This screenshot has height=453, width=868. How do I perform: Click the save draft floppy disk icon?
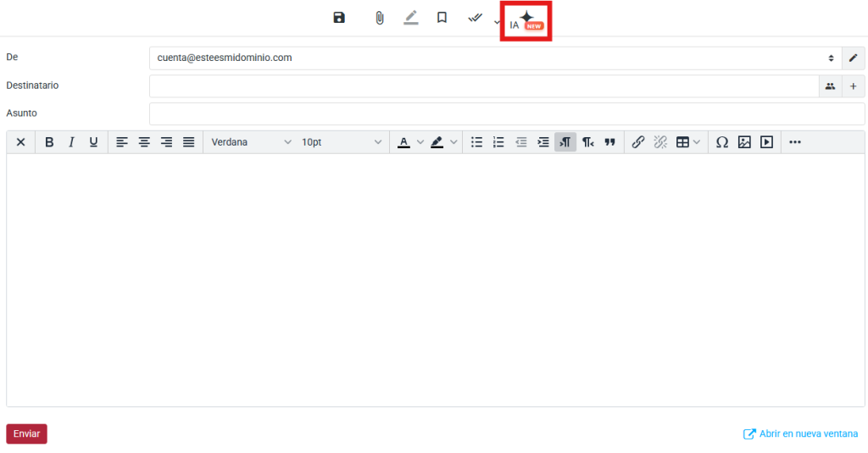click(x=339, y=18)
